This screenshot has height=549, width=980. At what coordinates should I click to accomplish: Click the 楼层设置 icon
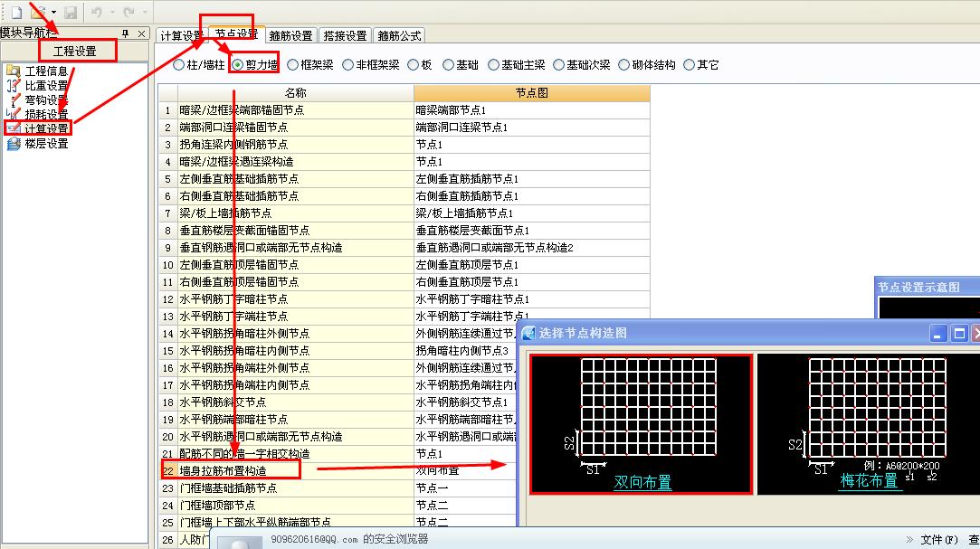click(14, 144)
